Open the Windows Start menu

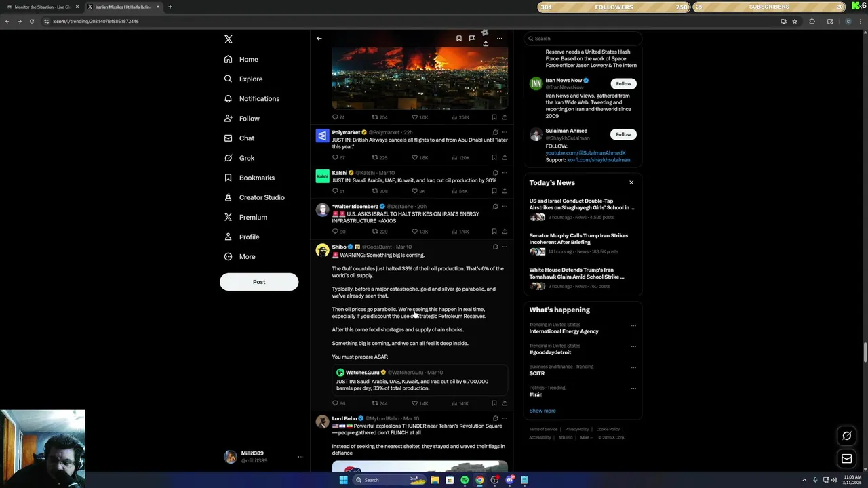point(343,480)
